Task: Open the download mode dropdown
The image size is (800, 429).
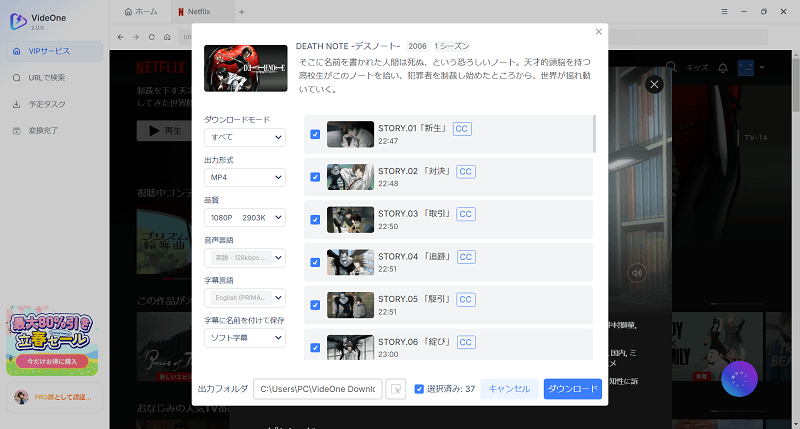Action: [245, 137]
